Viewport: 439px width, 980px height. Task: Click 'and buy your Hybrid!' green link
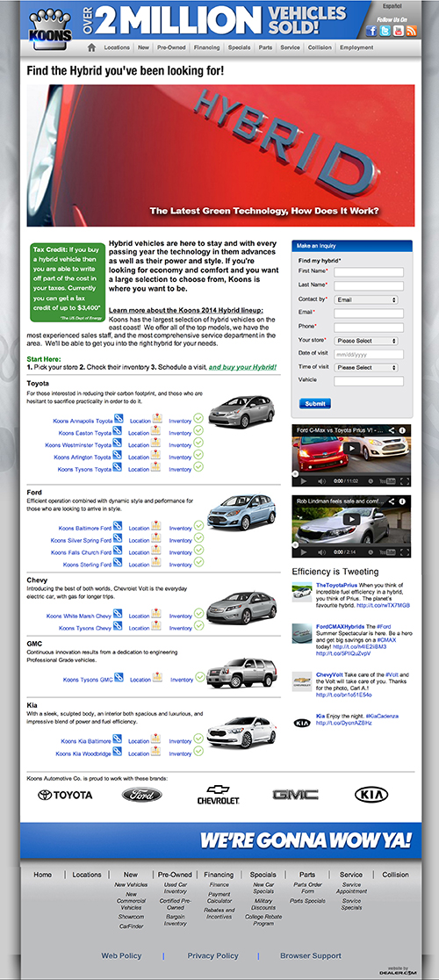(x=242, y=367)
